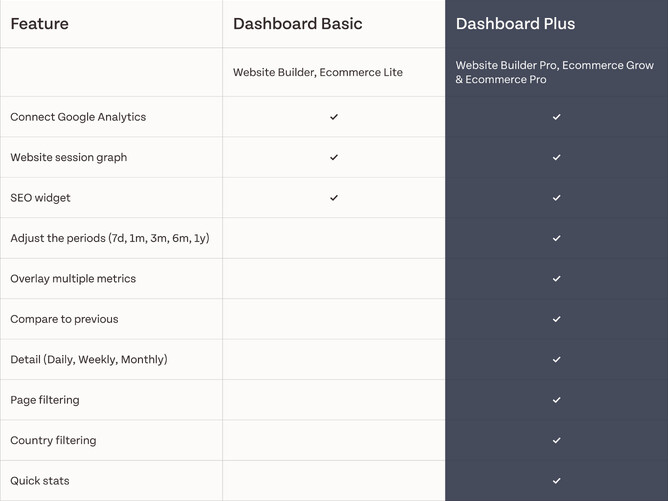This screenshot has width=668, height=501.
Task: Click Dashboard Plus checkmark for Website session graph
Action: tap(557, 157)
